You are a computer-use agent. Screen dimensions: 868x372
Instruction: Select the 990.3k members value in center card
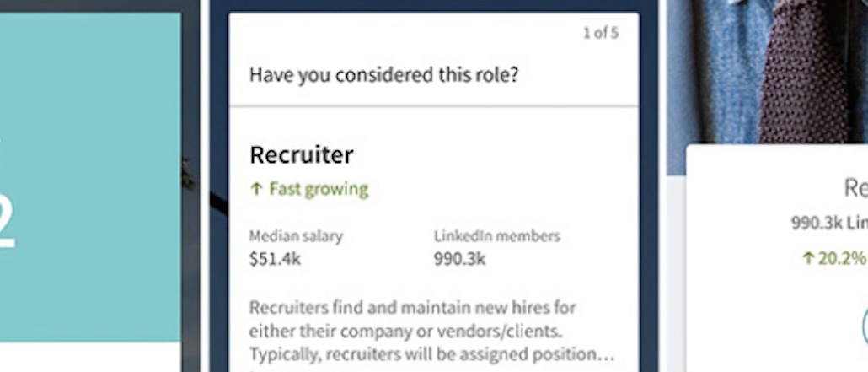point(459,259)
